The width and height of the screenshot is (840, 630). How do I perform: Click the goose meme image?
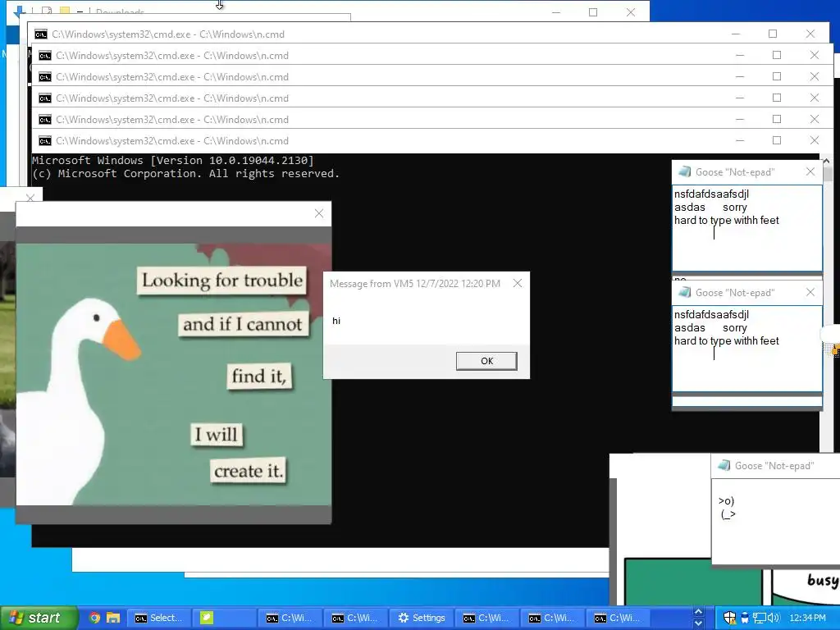174,374
